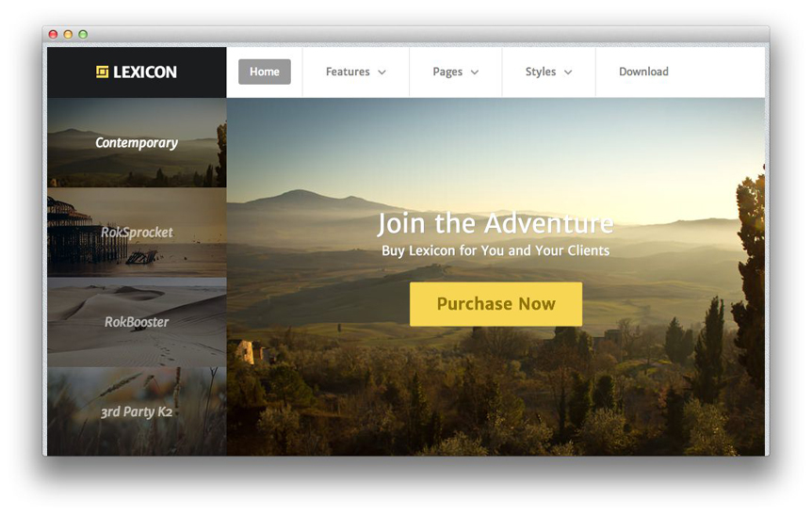Minimize window with the yellow button
Screen dimensions: 812x515
click(x=68, y=34)
